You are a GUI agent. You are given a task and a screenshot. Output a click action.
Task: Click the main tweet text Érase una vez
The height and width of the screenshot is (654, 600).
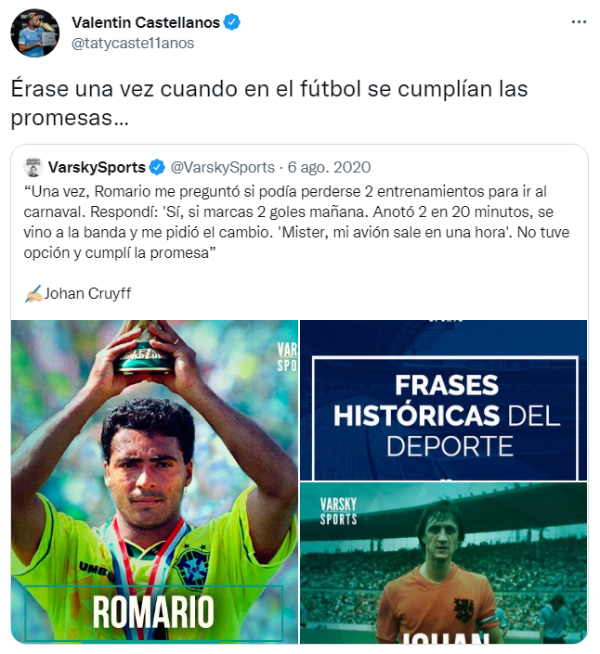pos(269,103)
